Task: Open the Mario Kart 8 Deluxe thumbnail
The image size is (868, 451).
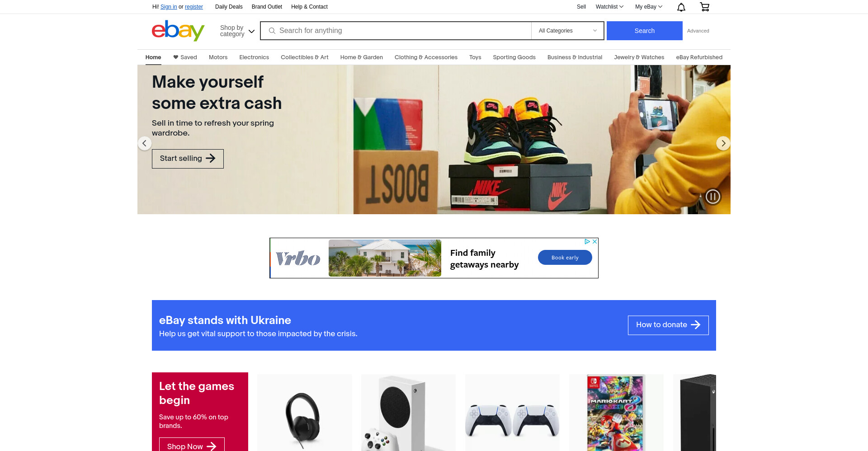Action: click(616, 413)
